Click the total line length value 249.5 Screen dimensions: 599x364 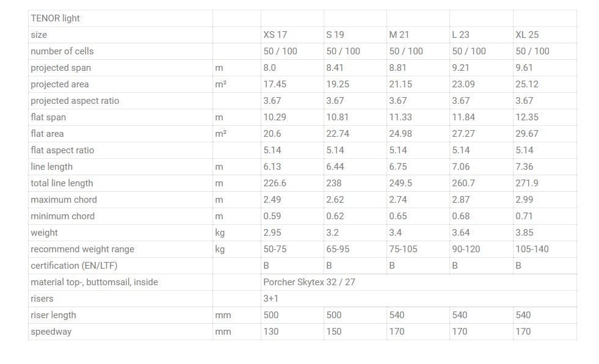pos(401,183)
